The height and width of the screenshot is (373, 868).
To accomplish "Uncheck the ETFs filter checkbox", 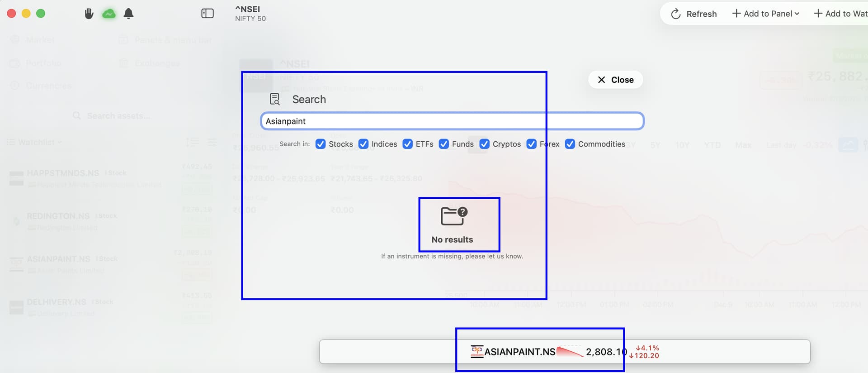I will pos(407,144).
